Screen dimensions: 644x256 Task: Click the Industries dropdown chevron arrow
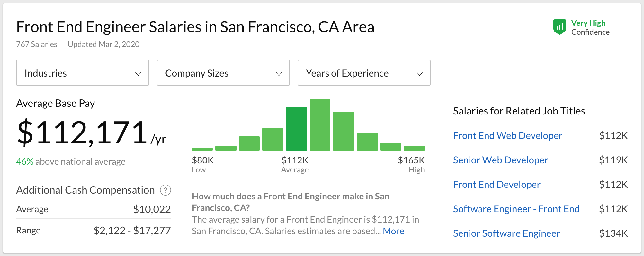(138, 74)
